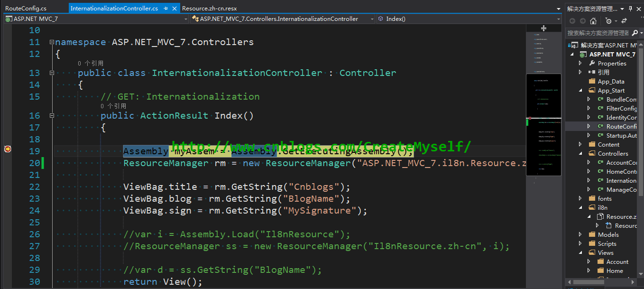Viewport: 644px width, 289px height.
Task: Click the Resource.z resx file icon
Action: click(x=601, y=216)
